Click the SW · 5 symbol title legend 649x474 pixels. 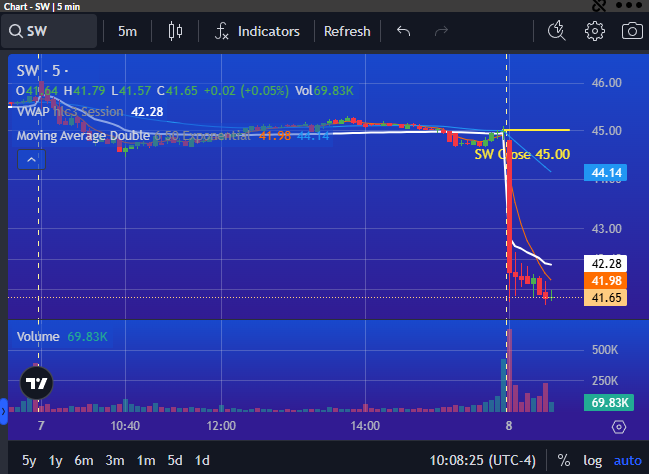click(42, 71)
